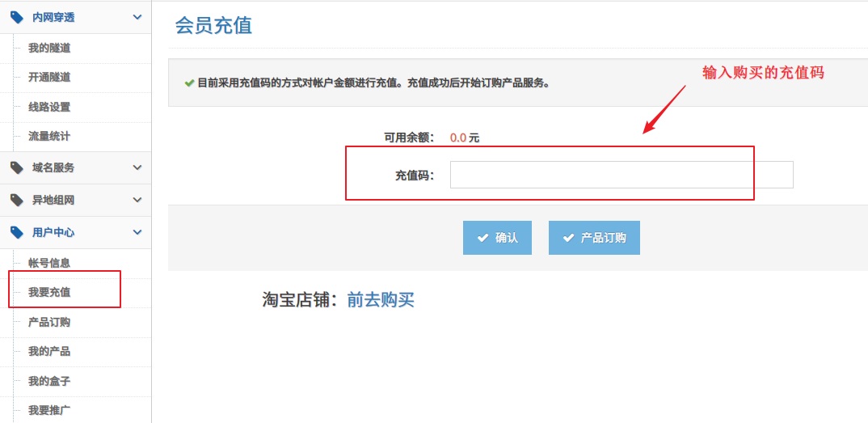Image resolution: width=868 pixels, height=423 pixels.
Task: Open 我的盒子 sidebar item
Action: 49,381
